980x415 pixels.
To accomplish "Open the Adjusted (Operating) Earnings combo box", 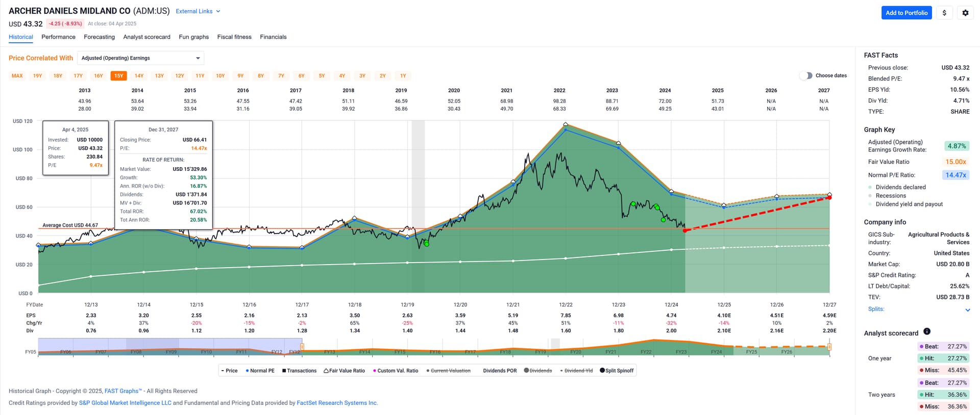I will 141,58.
